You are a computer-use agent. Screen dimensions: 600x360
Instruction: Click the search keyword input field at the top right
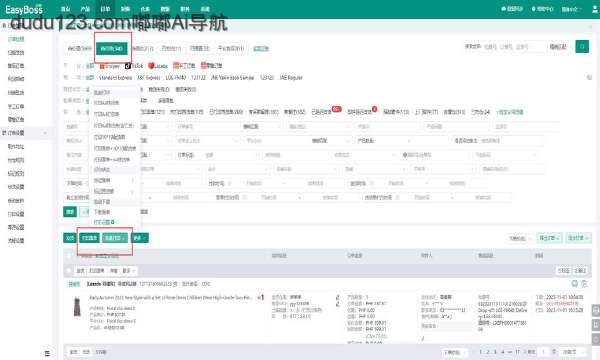click(x=514, y=47)
